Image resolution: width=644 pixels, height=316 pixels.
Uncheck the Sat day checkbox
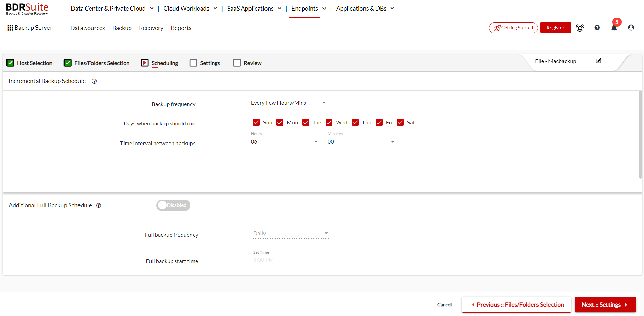tap(400, 122)
